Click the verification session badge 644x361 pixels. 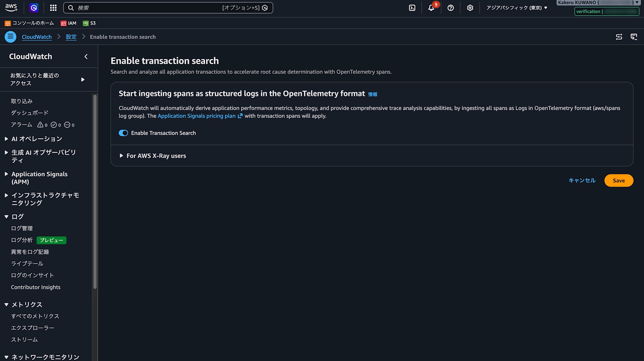[x=607, y=12]
